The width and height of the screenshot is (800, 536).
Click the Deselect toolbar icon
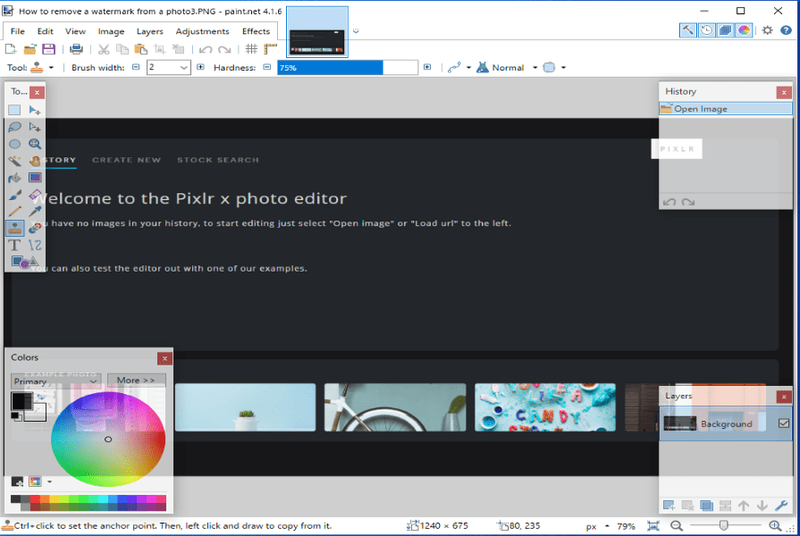pos(178,49)
